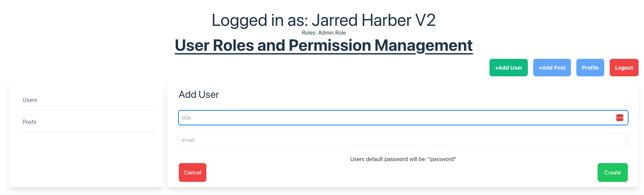Screen dimensions: 644x195
Task: Click into the email input field
Action: (403, 140)
